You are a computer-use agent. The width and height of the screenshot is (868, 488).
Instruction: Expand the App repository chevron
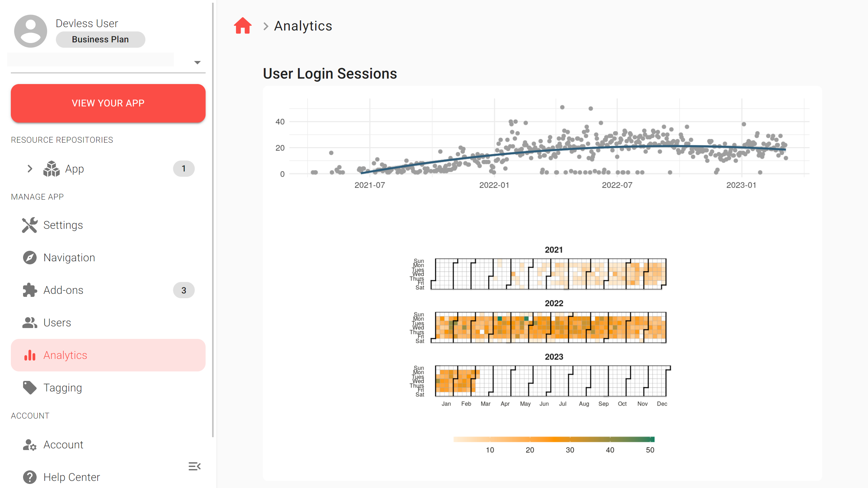tap(30, 169)
